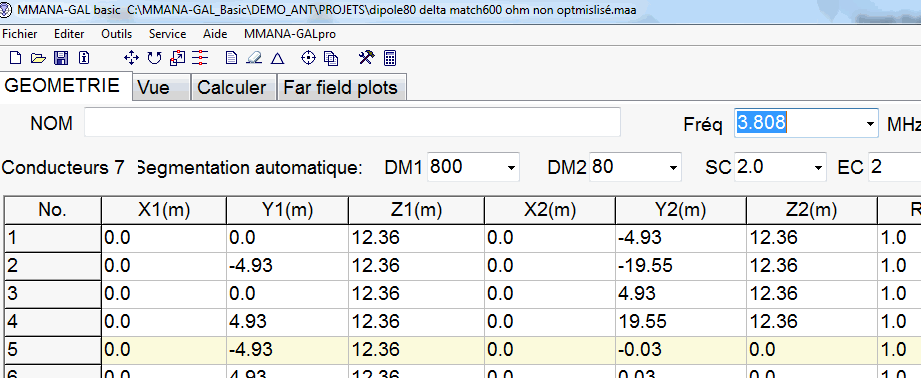921x378 pixels.
Task: Click the Z2(m) column header
Action: coord(812,210)
